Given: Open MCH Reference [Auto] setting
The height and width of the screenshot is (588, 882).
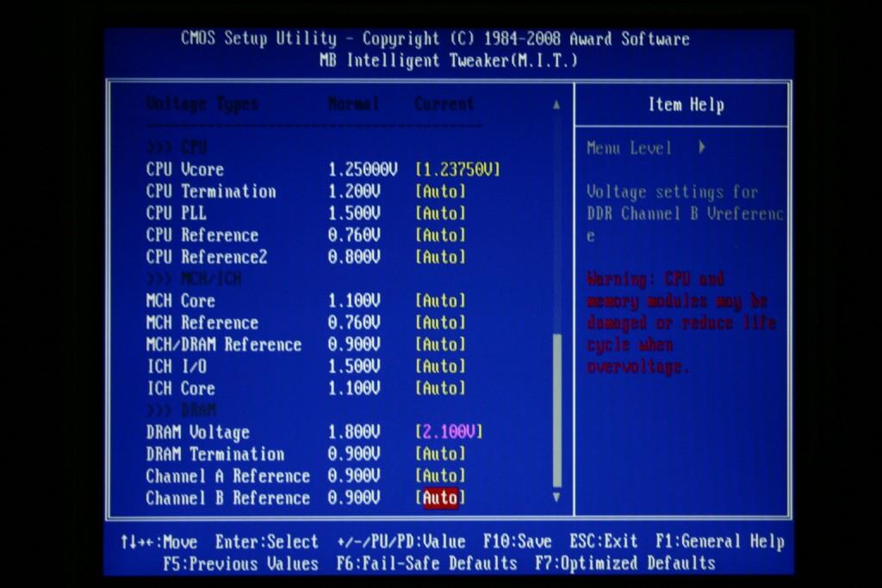Looking at the screenshot, I should pos(440,323).
